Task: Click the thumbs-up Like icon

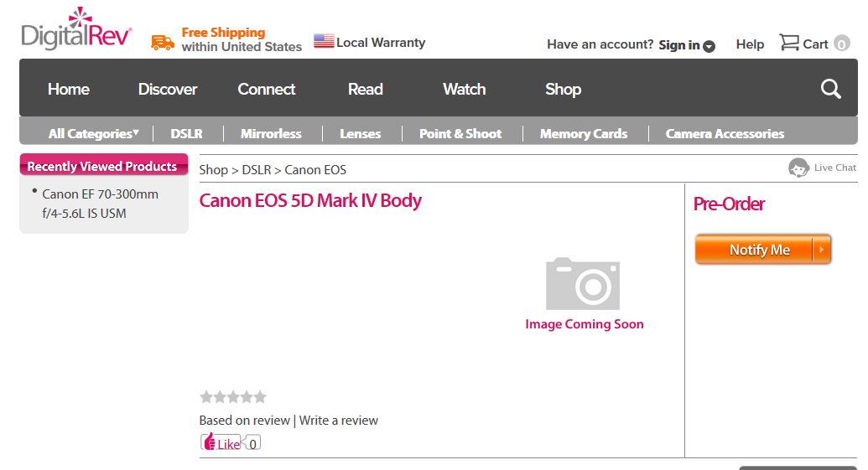Action: [208, 442]
